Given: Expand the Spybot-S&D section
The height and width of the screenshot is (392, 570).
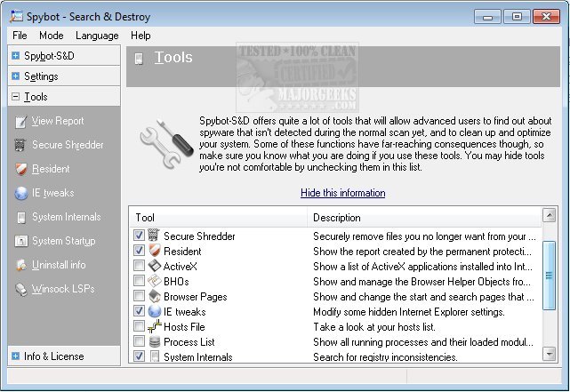Looking at the screenshot, I should [x=15, y=56].
